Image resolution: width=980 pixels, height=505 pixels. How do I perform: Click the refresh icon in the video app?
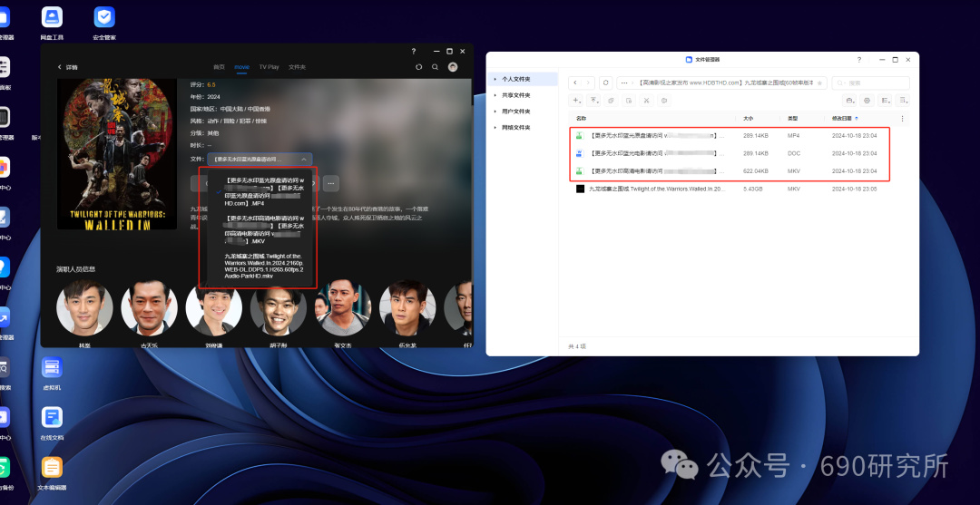(418, 67)
